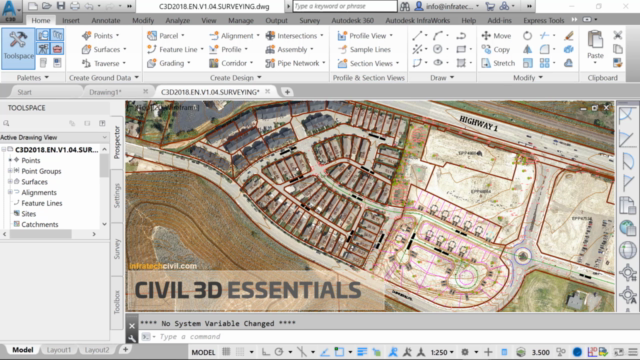Click the Rotate icon in Modify panel
The image size is (640, 360).
527,36
